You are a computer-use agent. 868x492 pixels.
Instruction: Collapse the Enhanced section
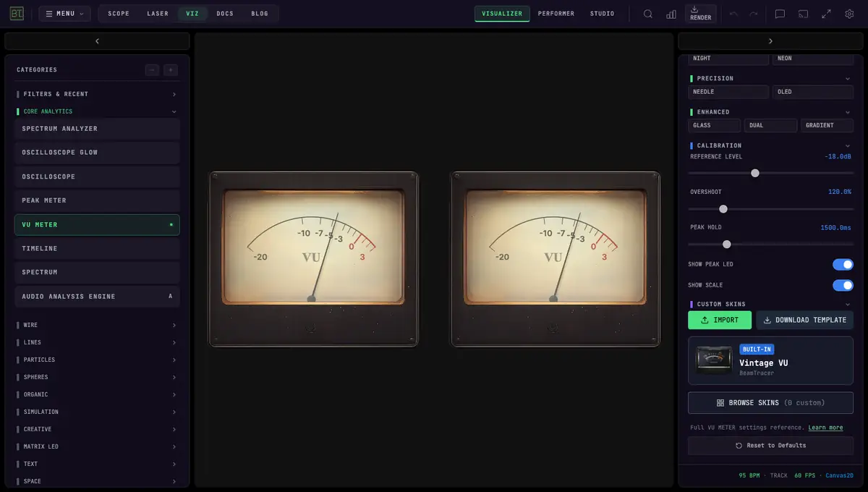tap(770, 111)
